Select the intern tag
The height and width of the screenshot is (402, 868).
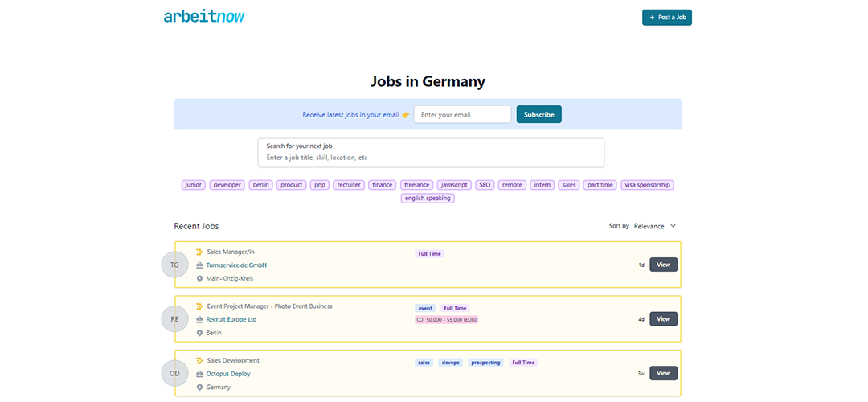542,185
